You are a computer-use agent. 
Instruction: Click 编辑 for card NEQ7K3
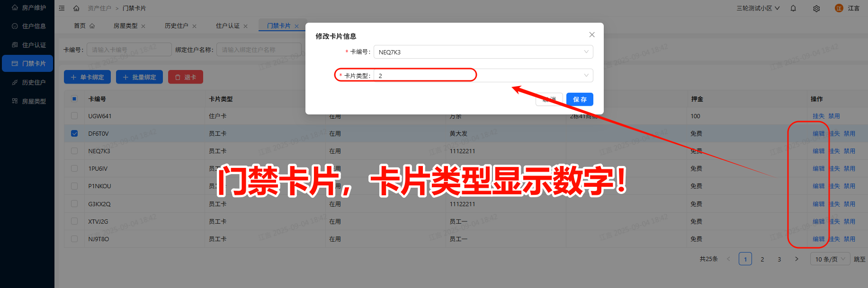coord(818,151)
